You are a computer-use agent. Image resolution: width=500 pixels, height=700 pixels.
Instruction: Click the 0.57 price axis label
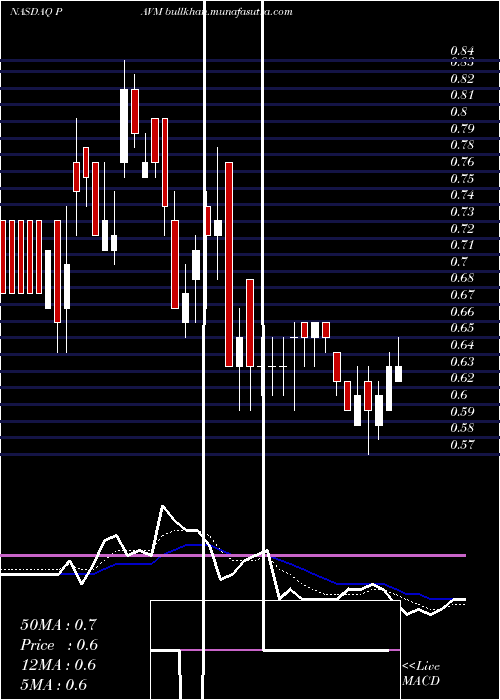[x=462, y=445]
